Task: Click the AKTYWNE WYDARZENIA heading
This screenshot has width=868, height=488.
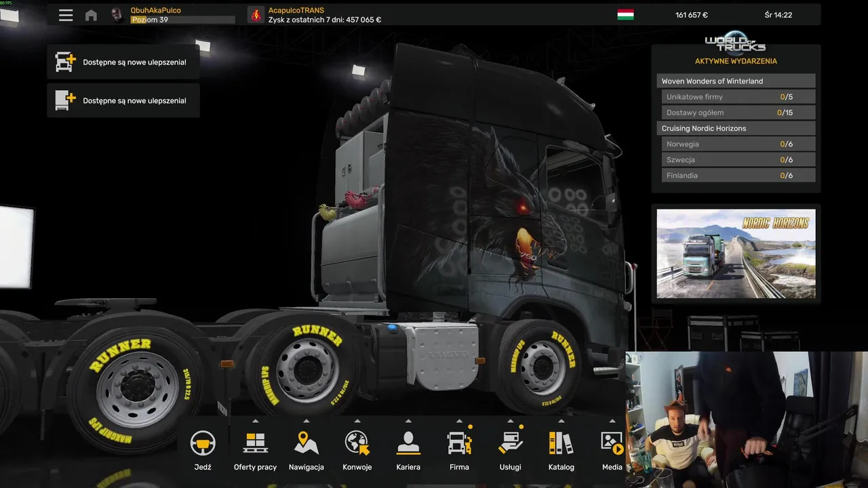Action: pyautogui.click(x=736, y=61)
